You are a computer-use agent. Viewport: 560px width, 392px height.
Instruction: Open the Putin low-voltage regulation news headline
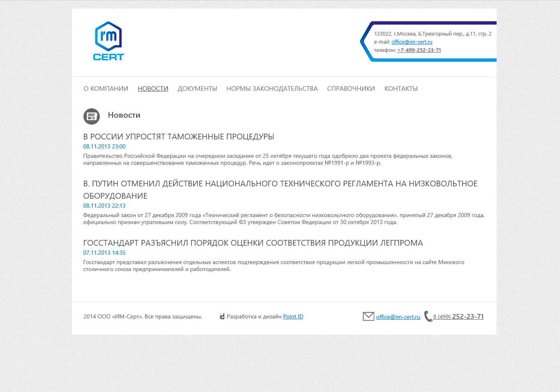pyautogui.click(x=280, y=184)
